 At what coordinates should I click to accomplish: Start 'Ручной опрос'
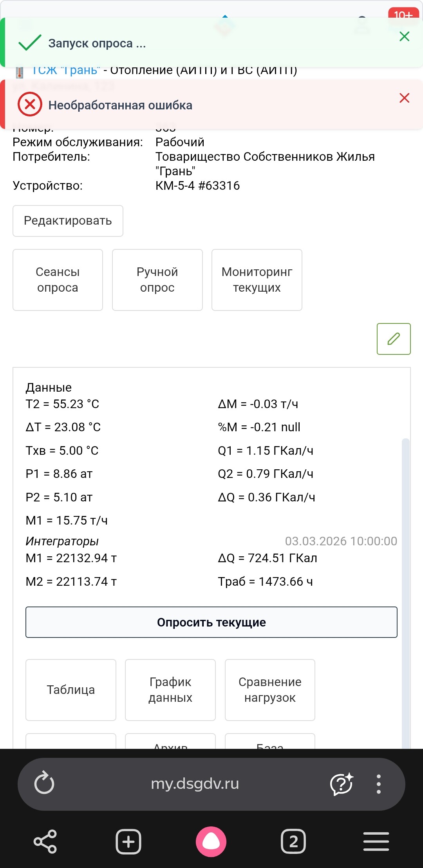coord(157,280)
